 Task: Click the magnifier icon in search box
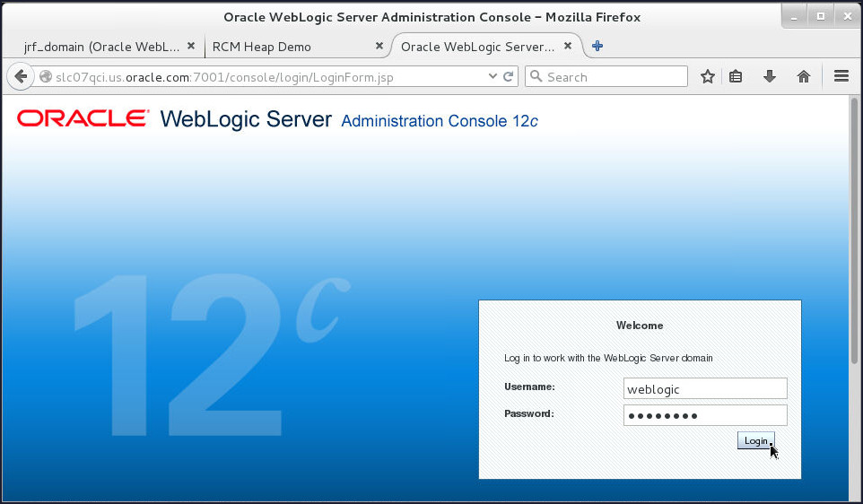[536, 76]
